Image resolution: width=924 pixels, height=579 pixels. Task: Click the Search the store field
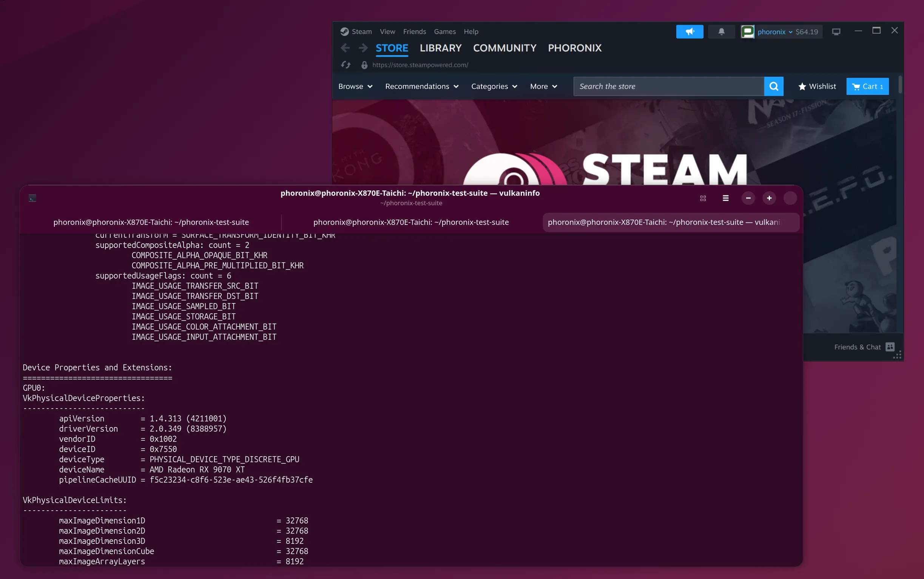click(x=668, y=87)
